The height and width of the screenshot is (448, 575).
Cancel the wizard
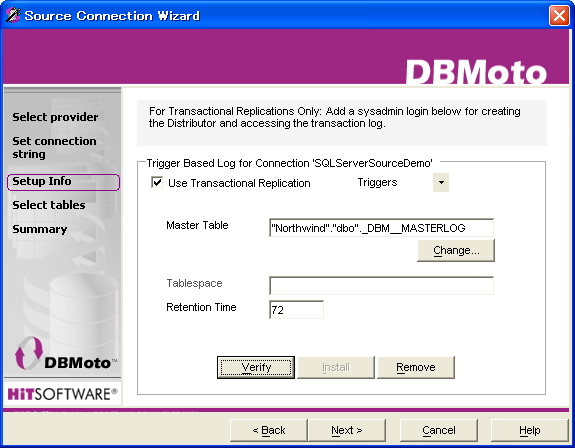click(439, 430)
